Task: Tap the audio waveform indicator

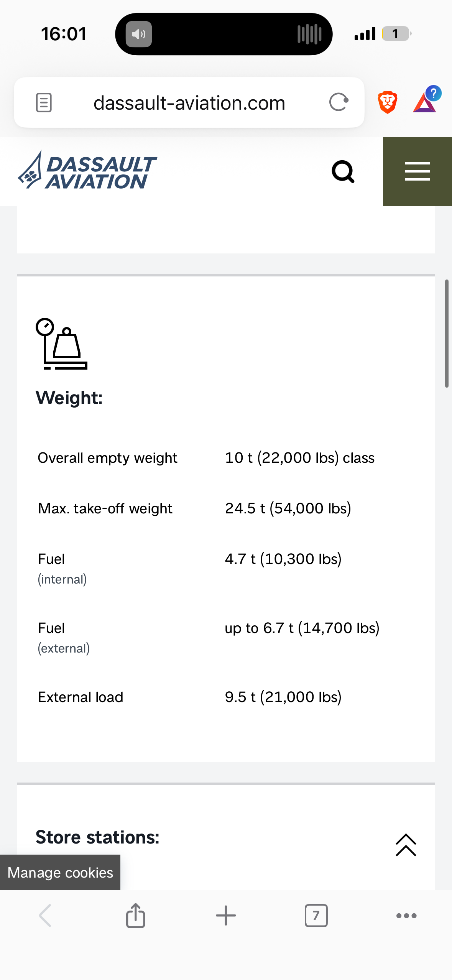Action: tap(309, 35)
